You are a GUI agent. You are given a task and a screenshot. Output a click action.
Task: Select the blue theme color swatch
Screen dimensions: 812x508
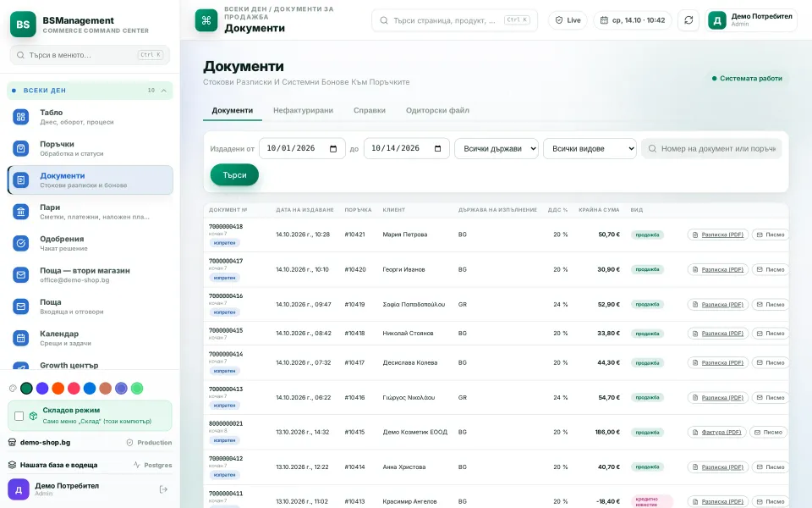pyautogui.click(x=90, y=389)
